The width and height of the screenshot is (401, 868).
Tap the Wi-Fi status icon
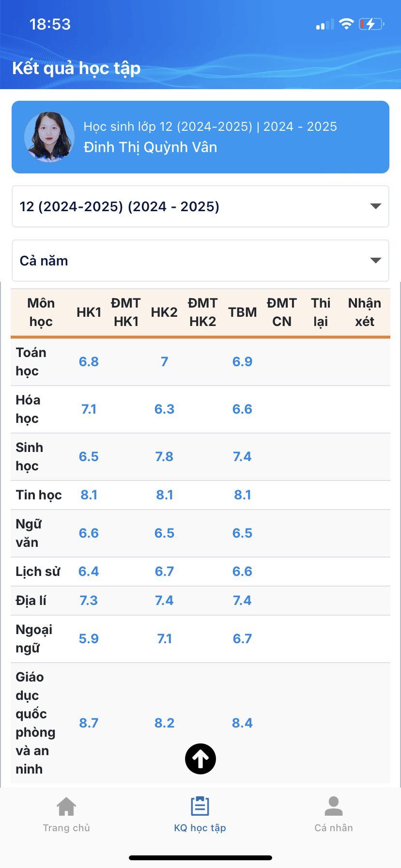pyautogui.click(x=346, y=24)
